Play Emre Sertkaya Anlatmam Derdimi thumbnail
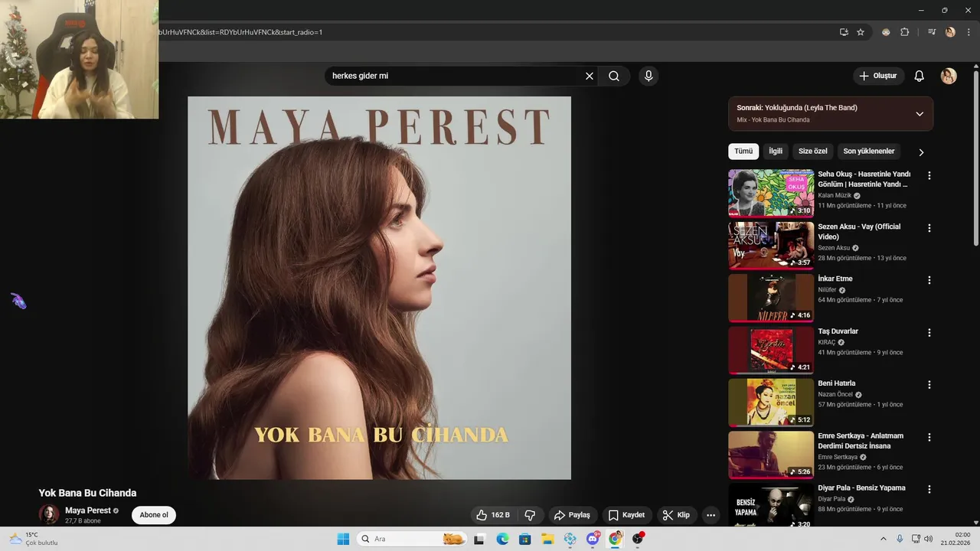Image resolution: width=980 pixels, height=551 pixels. coord(771,455)
